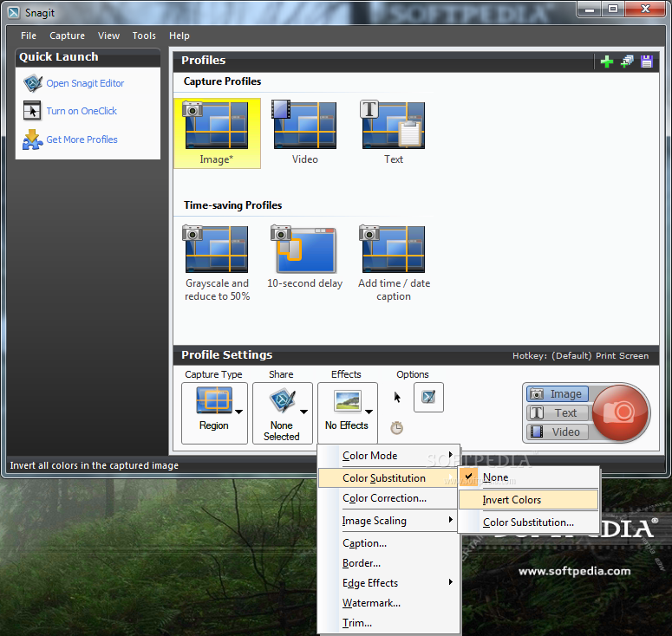Screen dimensions: 672x636
Task: Click the No Effects picture icon
Action: tap(348, 400)
